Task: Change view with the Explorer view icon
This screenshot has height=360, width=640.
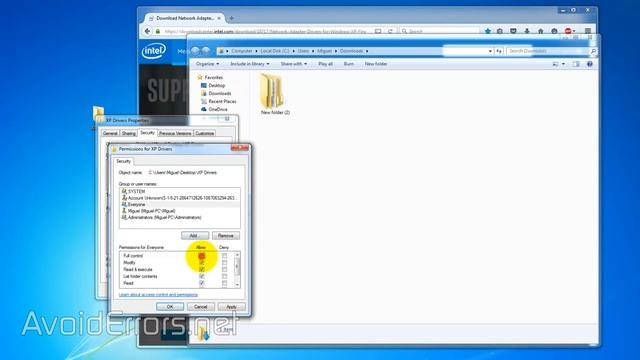Action: [556, 64]
